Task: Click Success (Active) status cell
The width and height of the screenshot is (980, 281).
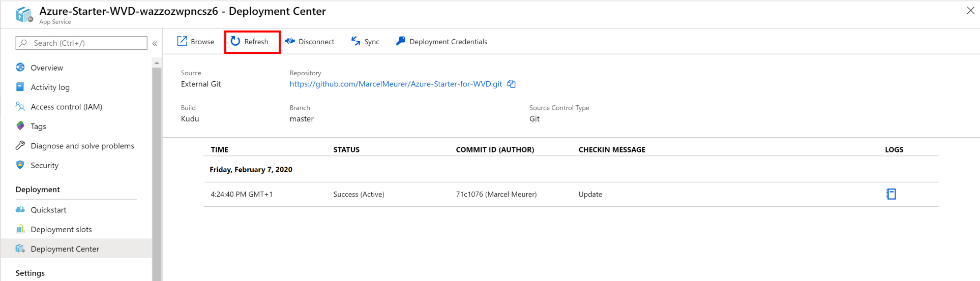Action: tap(359, 194)
